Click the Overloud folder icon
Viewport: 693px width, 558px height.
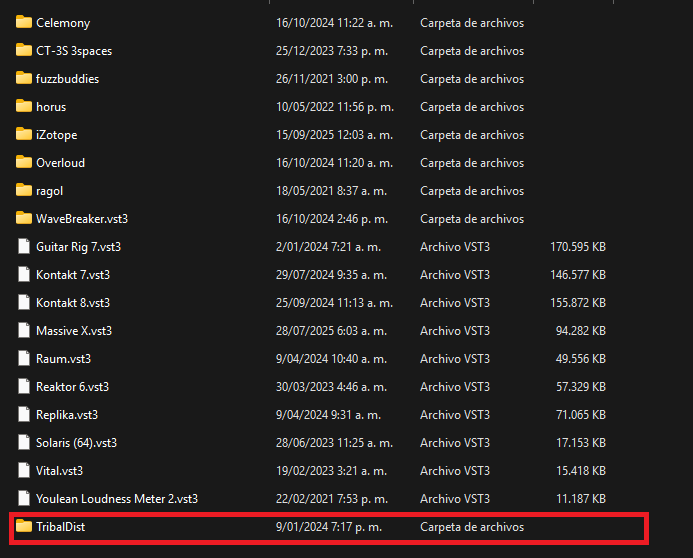[x=24, y=162]
